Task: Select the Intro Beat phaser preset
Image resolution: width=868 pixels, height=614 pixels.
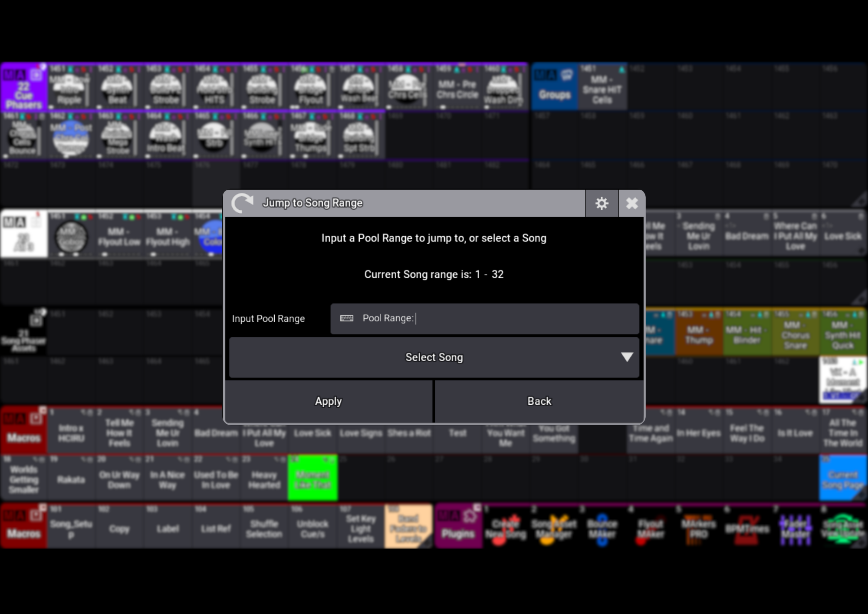Action: [166, 135]
